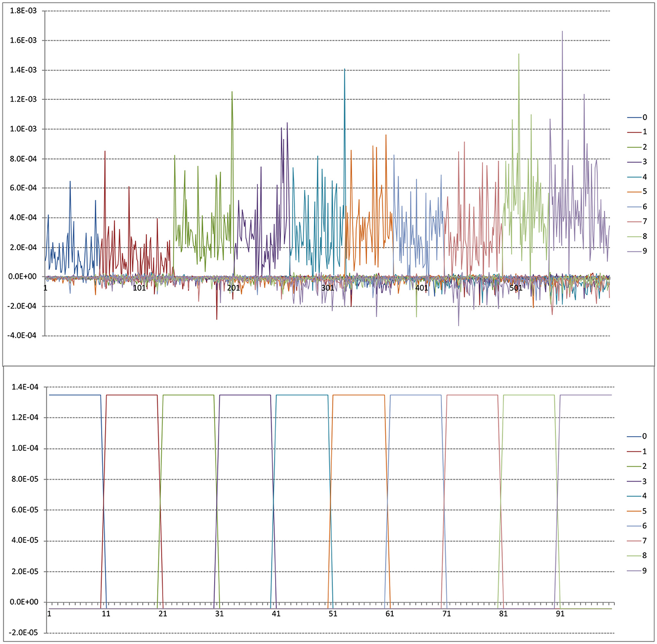Pick legend entry 8 in the lower chart

[x=637, y=556]
